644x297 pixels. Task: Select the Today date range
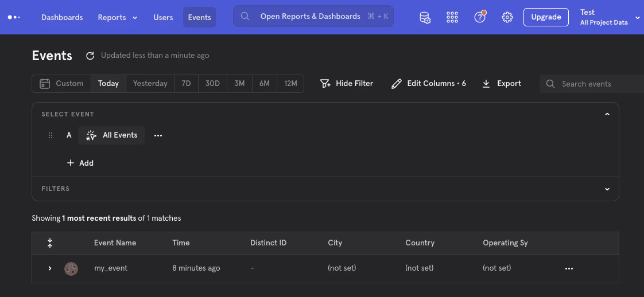108,84
